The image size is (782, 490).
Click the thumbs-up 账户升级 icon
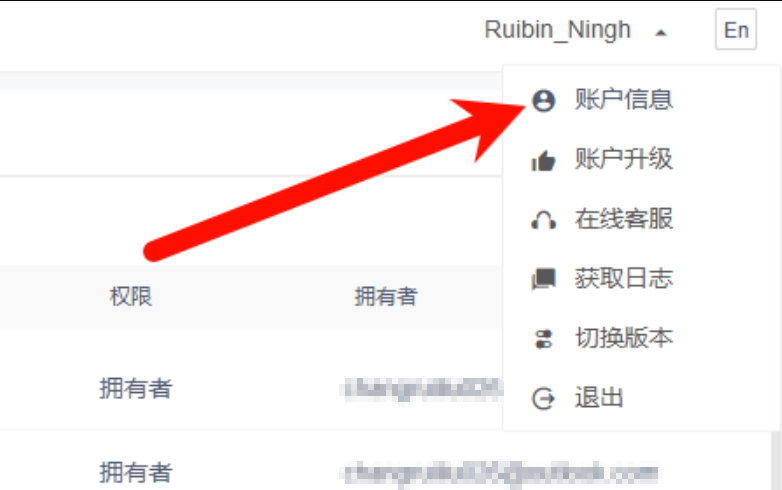544,161
